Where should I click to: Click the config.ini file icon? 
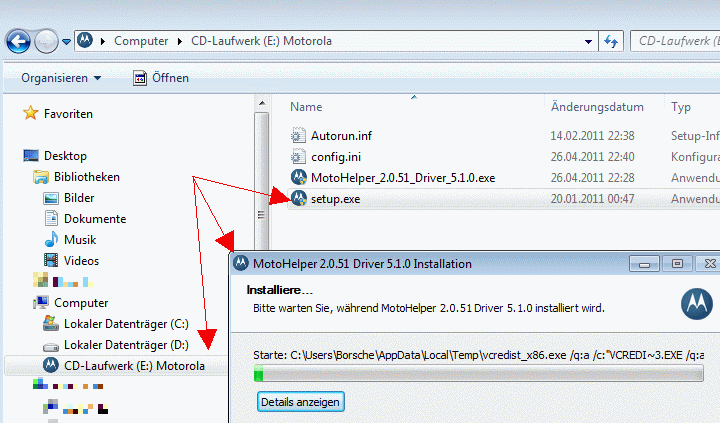pos(298,157)
